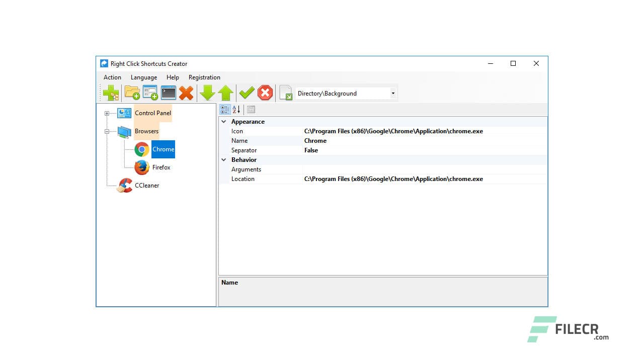
Task: Open the Registration menu
Action: (204, 77)
